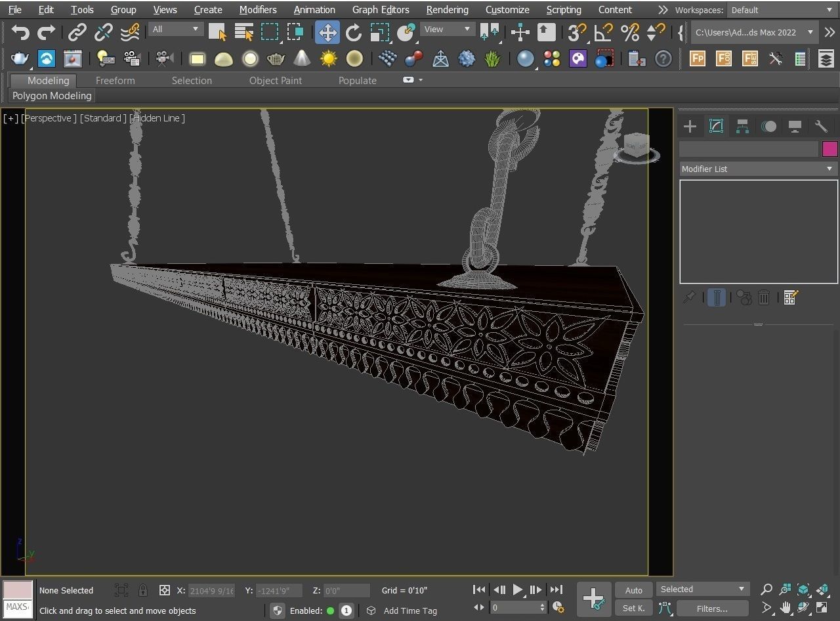Switch to the Freeform ribbon tab
Viewport: 840px width, 621px height.
click(115, 81)
